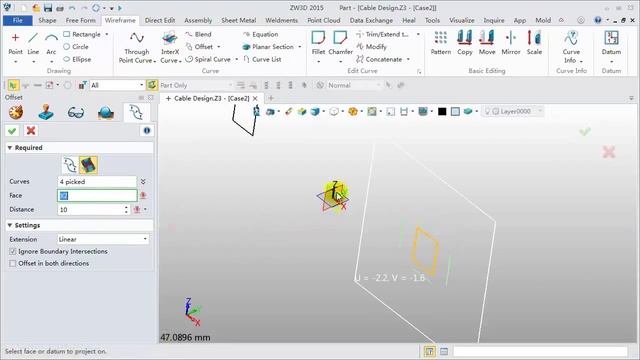640x360 pixels.
Task: Select planar curve offset mode icon
Action: click(x=70, y=165)
